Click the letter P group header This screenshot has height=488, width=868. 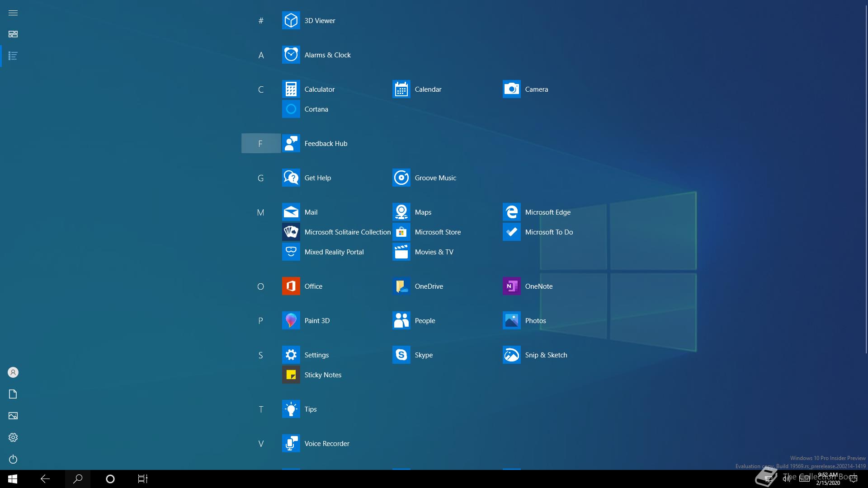pos(261,321)
